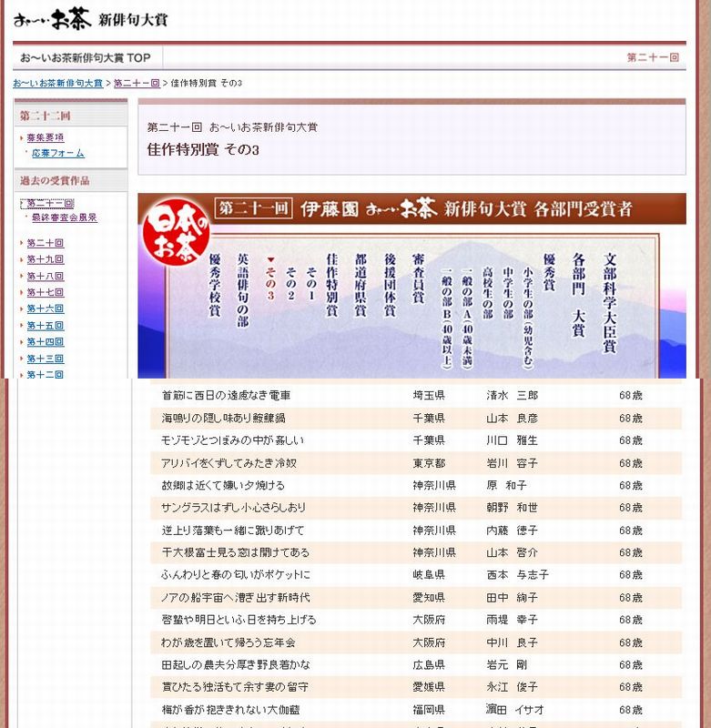Click haiku 首筋に西日の遠慮なき電車
The image size is (711, 728).
point(226,395)
